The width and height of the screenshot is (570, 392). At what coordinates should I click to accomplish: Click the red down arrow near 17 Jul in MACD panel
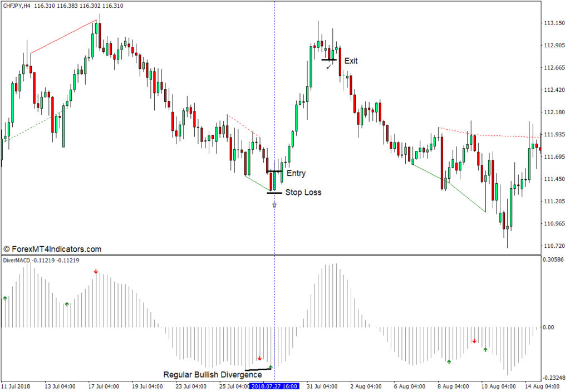tap(96, 272)
